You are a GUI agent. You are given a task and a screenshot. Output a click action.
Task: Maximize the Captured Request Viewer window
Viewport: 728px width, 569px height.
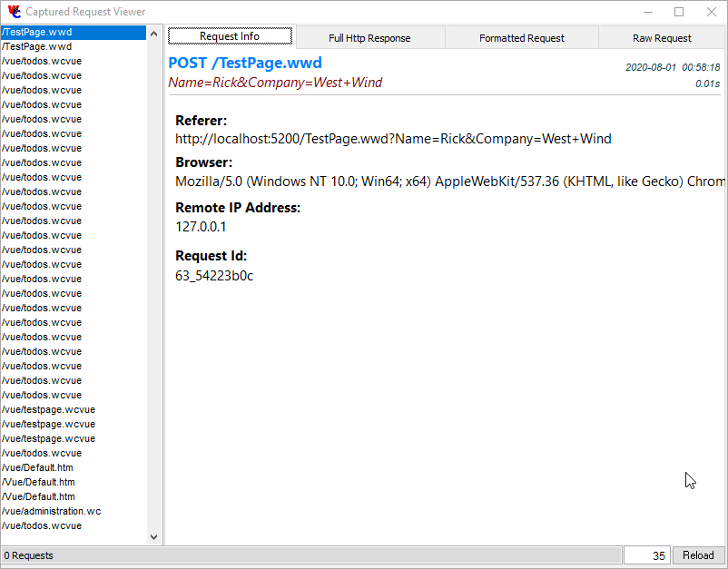(x=679, y=12)
